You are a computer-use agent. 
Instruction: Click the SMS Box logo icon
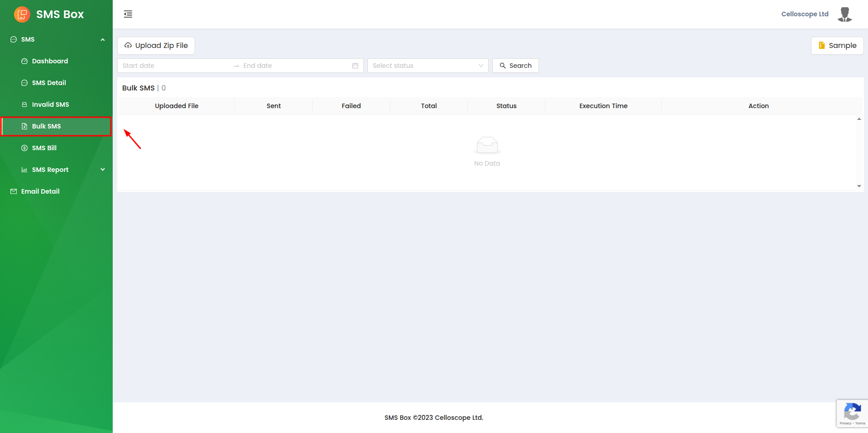22,14
